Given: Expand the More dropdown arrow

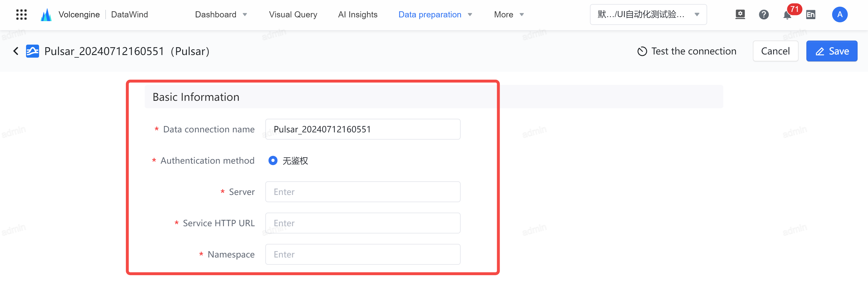Looking at the screenshot, I should (x=522, y=14).
